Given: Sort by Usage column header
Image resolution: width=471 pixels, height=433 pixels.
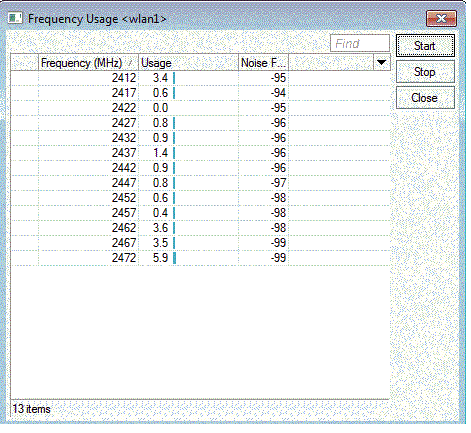Looking at the screenshot, I should tap(188, 63).
